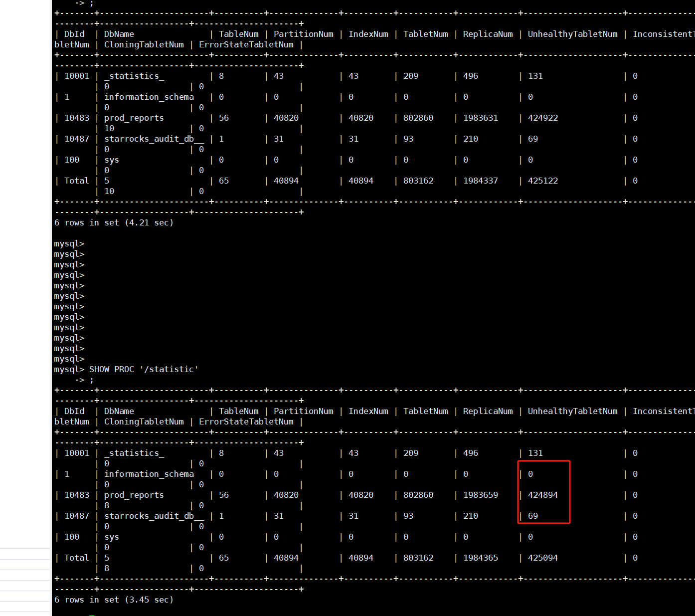
Task: Click the unhealthy tablet count 424922
Action: (542, 118)
